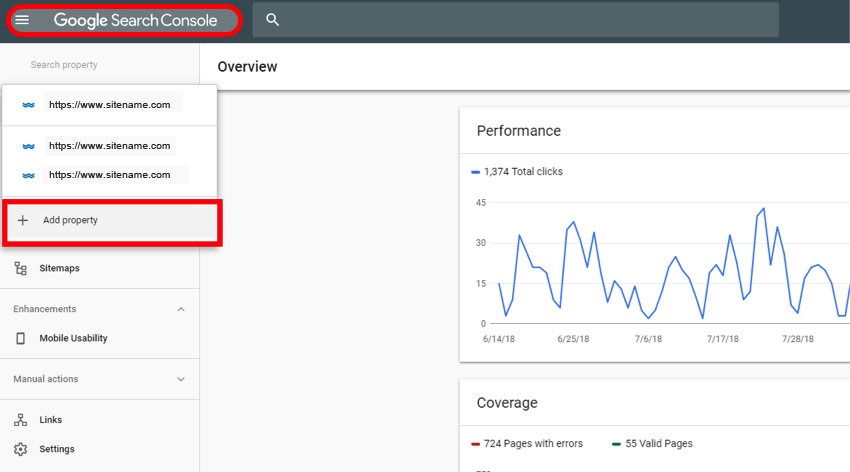Click the 7/6/18 axis date label

pyautogui.click(x=648, y=339)
